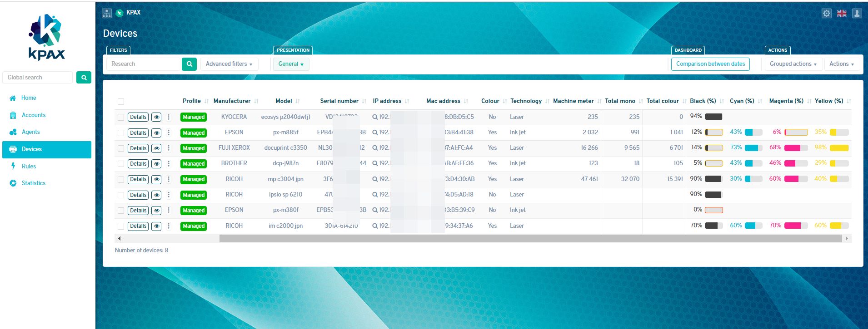This screenshot has width=868, height=329.
Task: Open row menu for KYOCERA device
Action: tap(169, 117)
